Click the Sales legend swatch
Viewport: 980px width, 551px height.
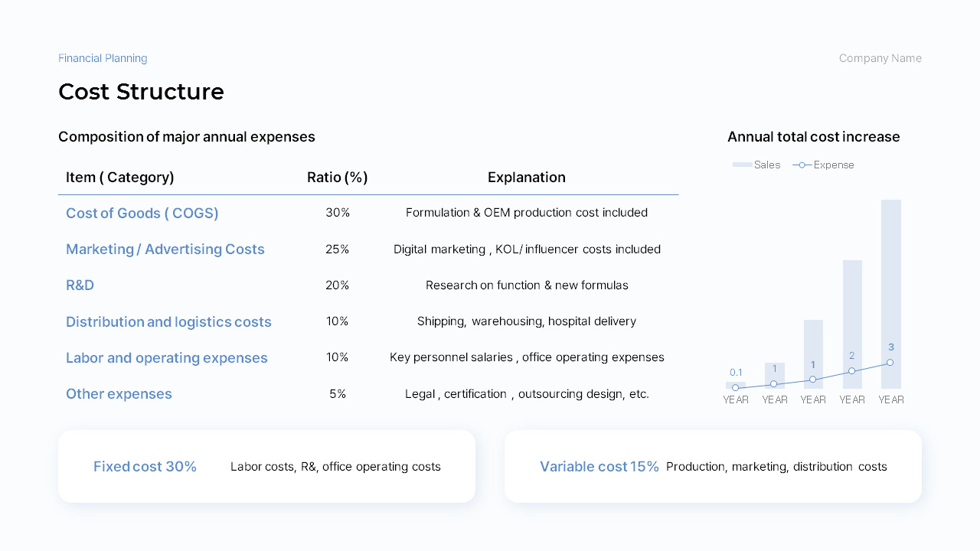point(742,165)
